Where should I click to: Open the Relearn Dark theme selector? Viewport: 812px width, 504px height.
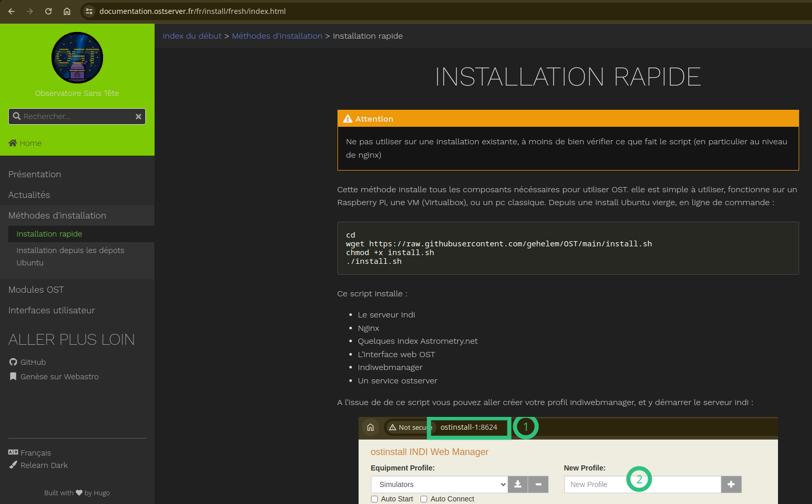tap(44, 465)
